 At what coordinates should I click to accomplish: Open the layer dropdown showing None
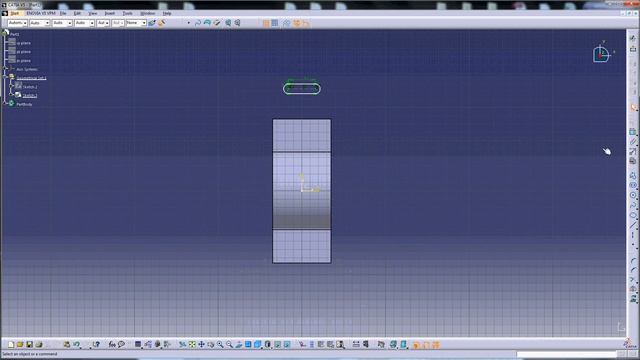coord(136,23)
